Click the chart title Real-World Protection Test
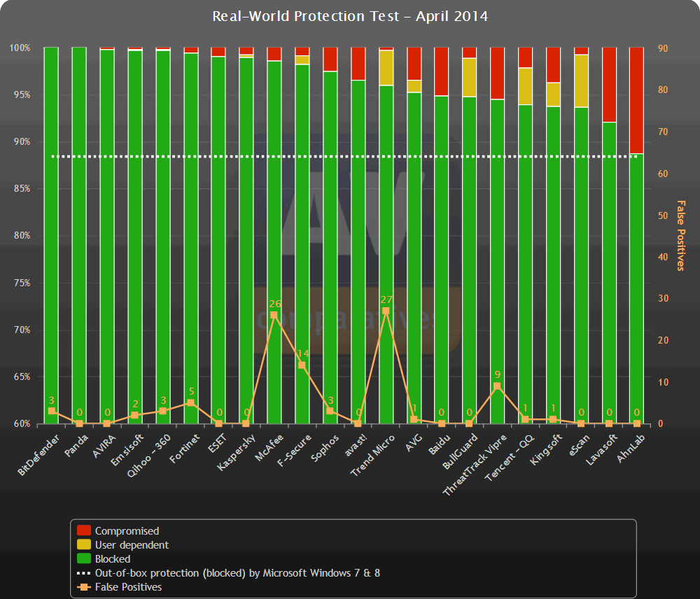The height and width of the screenshot is (599, 700). (350, 16)
